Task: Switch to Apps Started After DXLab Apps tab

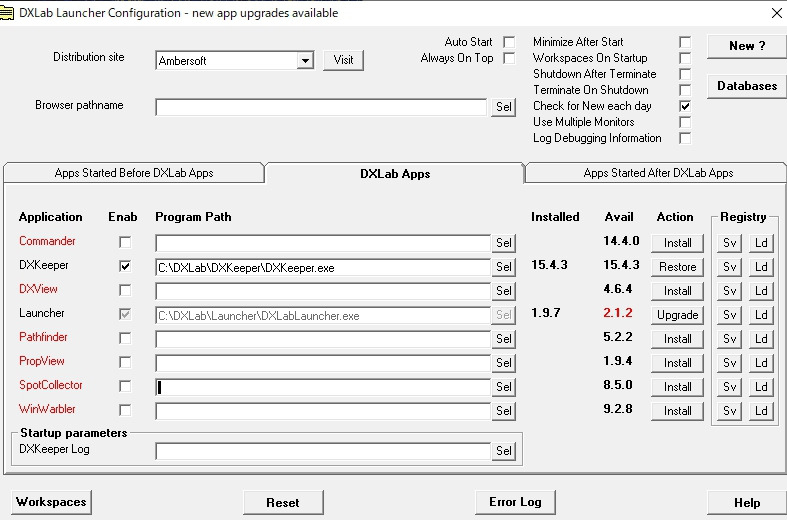Action: 658,173
